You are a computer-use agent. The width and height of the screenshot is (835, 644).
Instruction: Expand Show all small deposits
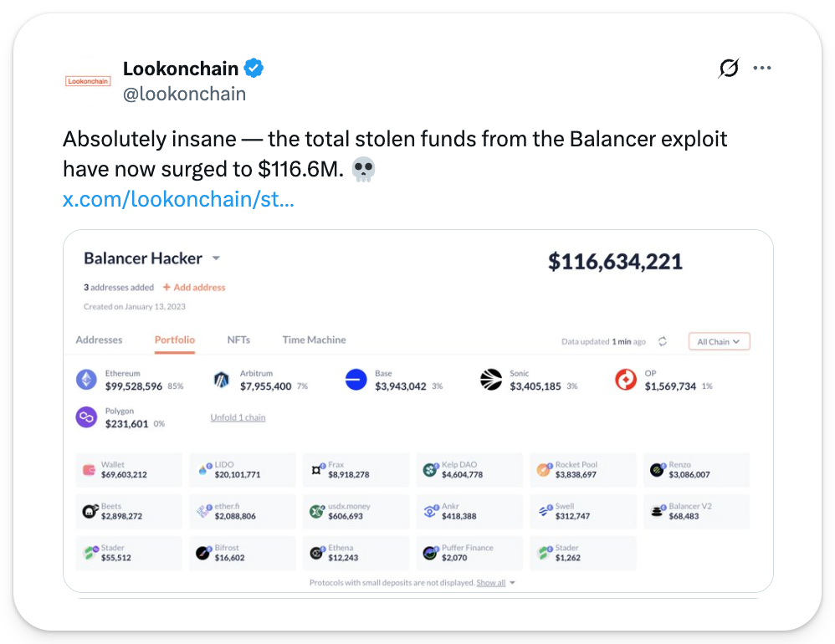tap(495, 583)
